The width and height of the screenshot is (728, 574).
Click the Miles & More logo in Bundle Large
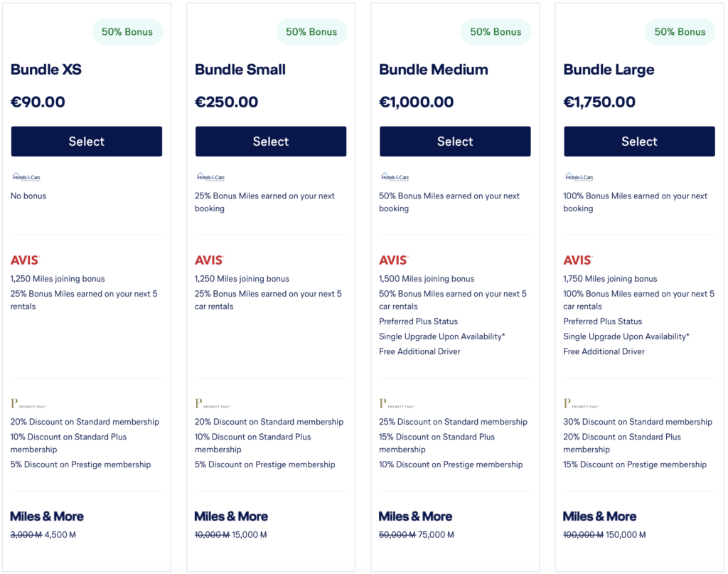point(599,516)
